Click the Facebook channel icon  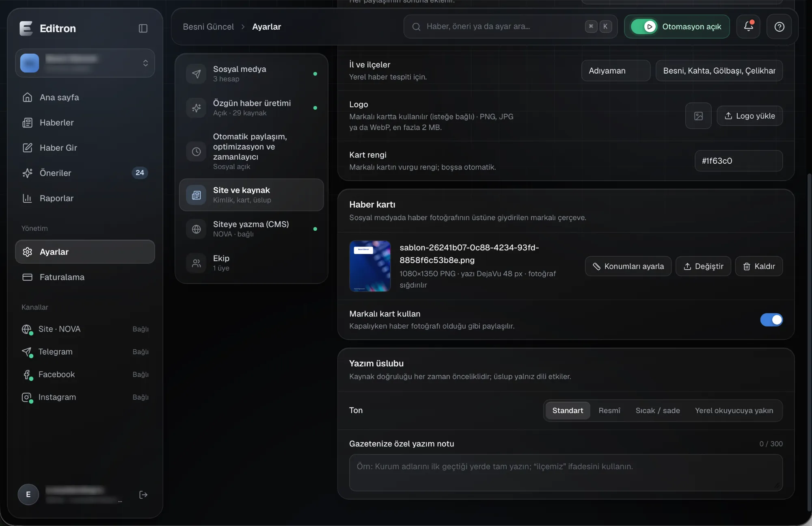pos(27,374)
